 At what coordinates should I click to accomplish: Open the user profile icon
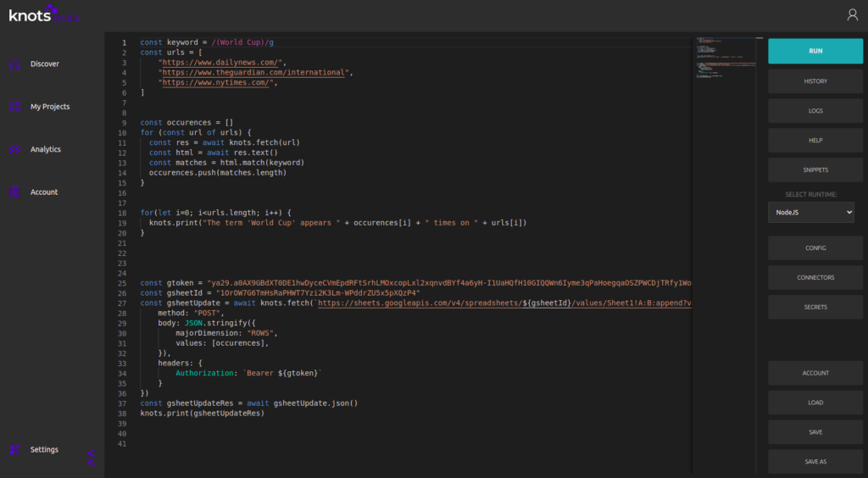[x=852, y=15]
